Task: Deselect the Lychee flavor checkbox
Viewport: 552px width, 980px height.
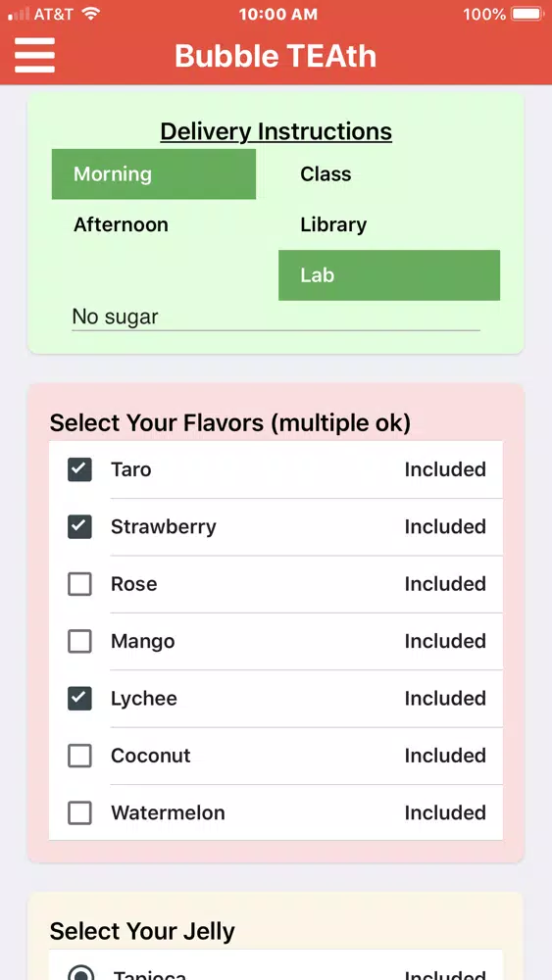Action: pos(79,699)
